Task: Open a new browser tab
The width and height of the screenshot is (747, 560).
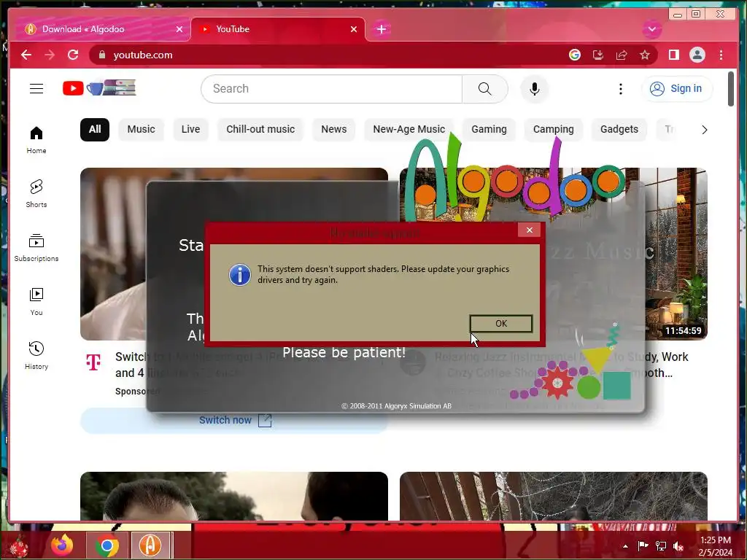Action: tap(381, 29)
